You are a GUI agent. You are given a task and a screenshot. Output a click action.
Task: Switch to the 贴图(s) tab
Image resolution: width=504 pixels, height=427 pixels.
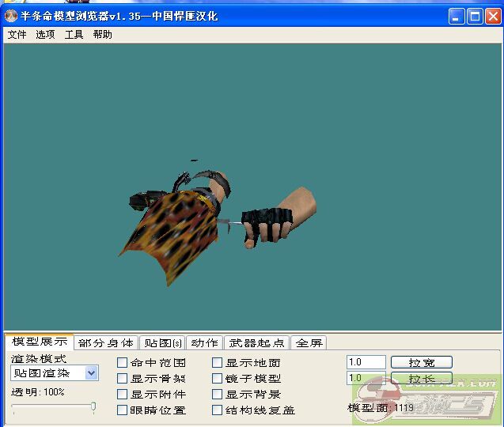point(161,343)
